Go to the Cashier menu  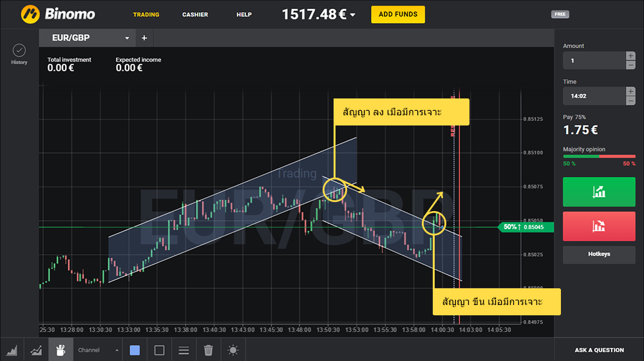click(195, 14)
